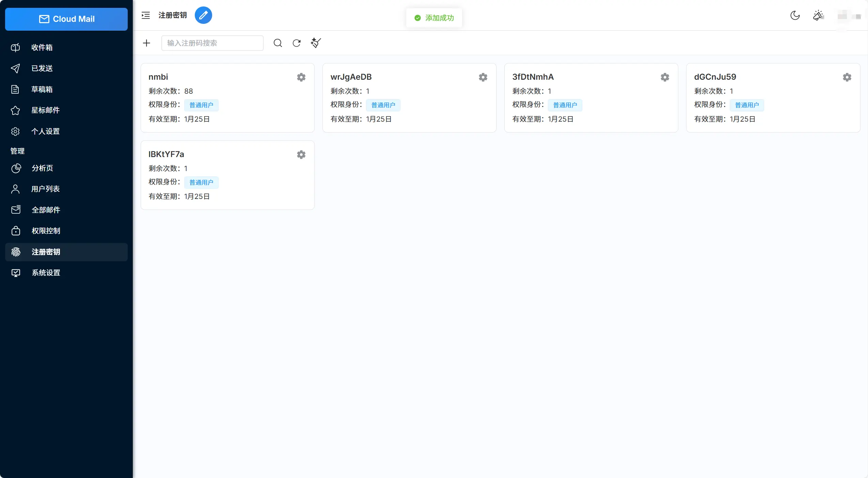Open settings gear for key IBKtYF7a

301,155
